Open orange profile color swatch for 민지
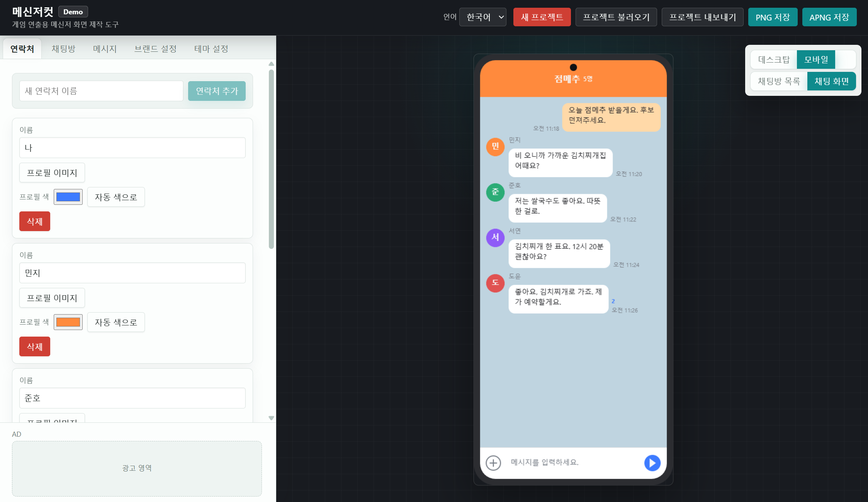Viewport: 868px width, 502px height. (68, 322)
